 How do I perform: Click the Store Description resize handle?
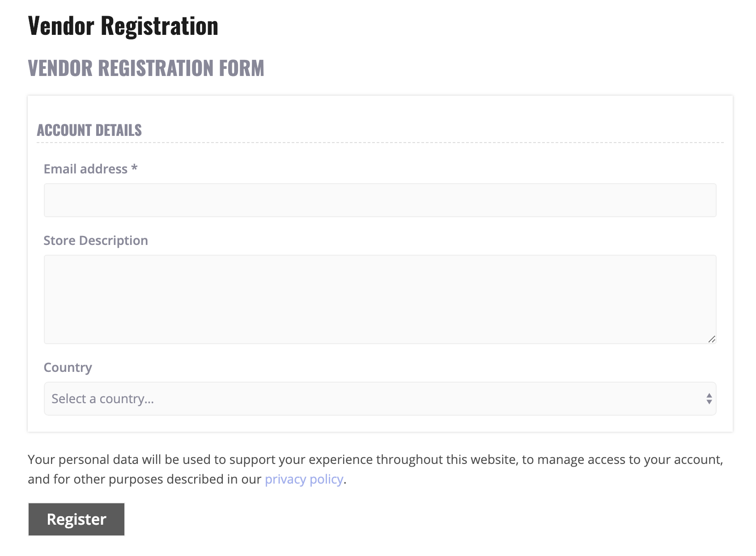click(x=712, y=340)
